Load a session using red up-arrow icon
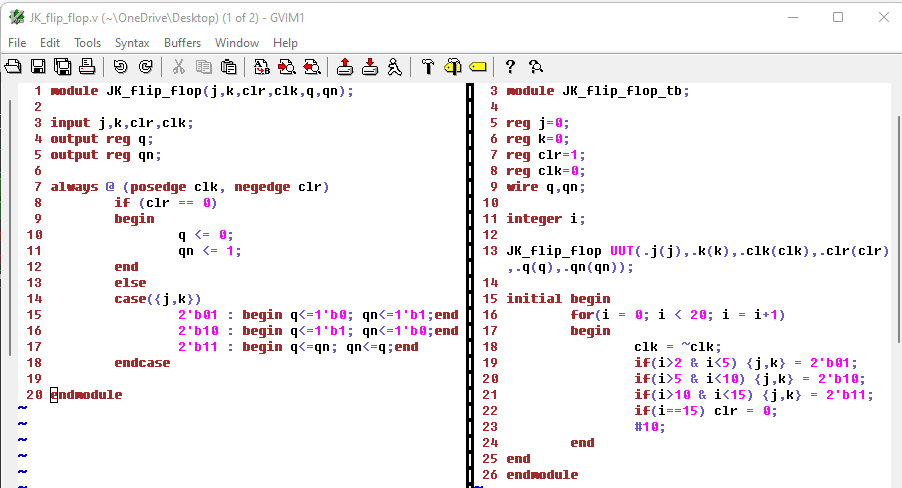The width and height of the screenshot is (902, 488). point(345,67)
